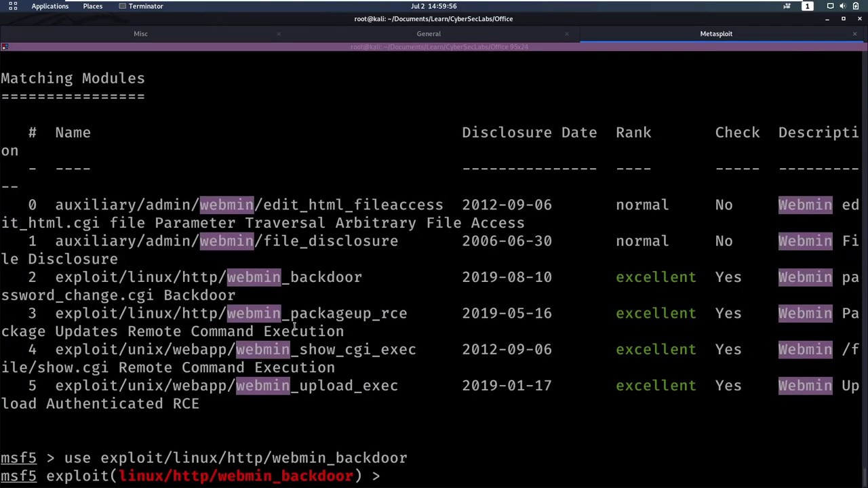
Task: Open the volume speaker icon
Action: click(843, 6)
